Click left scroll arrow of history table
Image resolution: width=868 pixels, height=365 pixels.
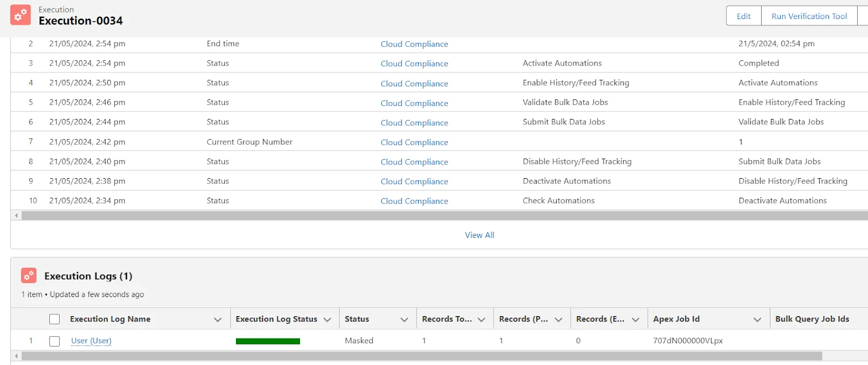coord(16,216)
